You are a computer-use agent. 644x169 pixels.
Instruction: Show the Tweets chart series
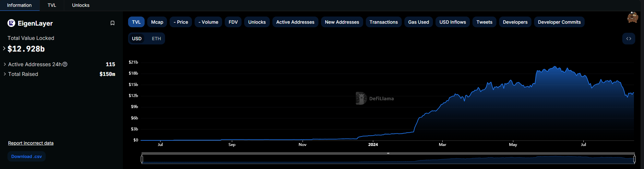(484, 22)
